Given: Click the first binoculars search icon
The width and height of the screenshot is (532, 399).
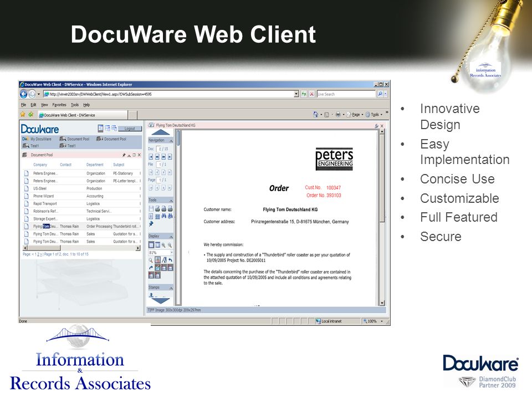Looking at the screenshot, I should (164, 216).
